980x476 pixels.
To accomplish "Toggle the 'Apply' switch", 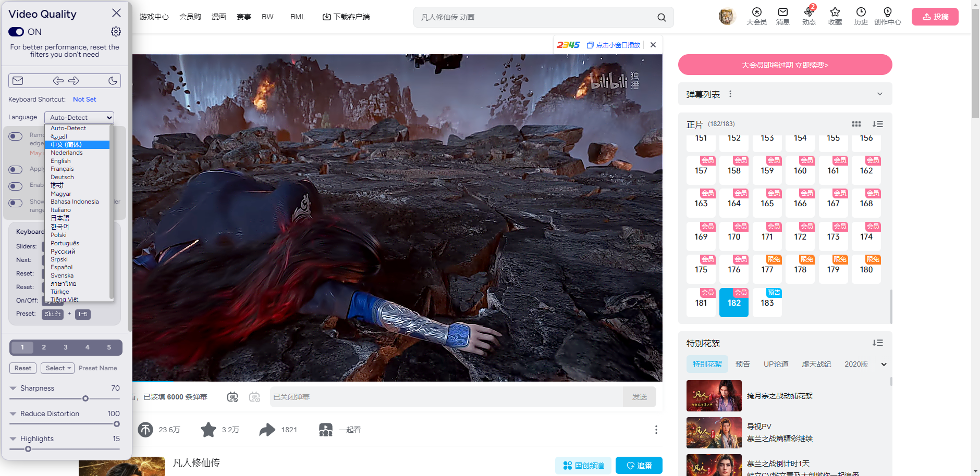I will coord(16,170).
